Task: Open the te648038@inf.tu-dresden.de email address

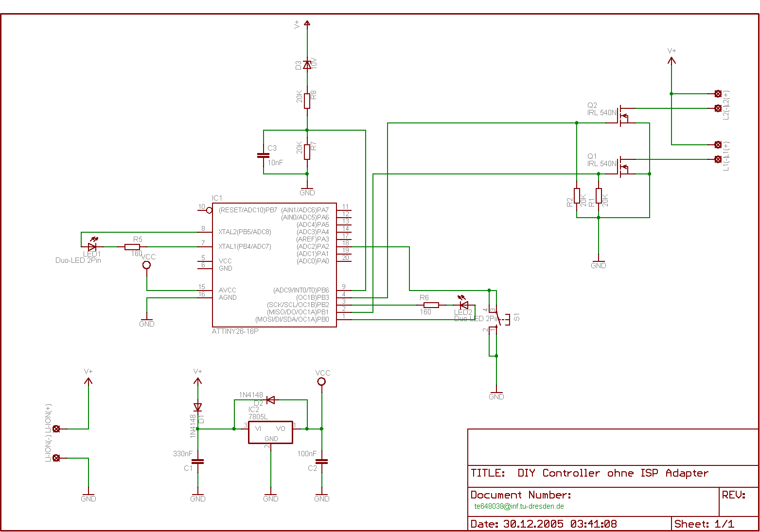Action: (519, 506)
